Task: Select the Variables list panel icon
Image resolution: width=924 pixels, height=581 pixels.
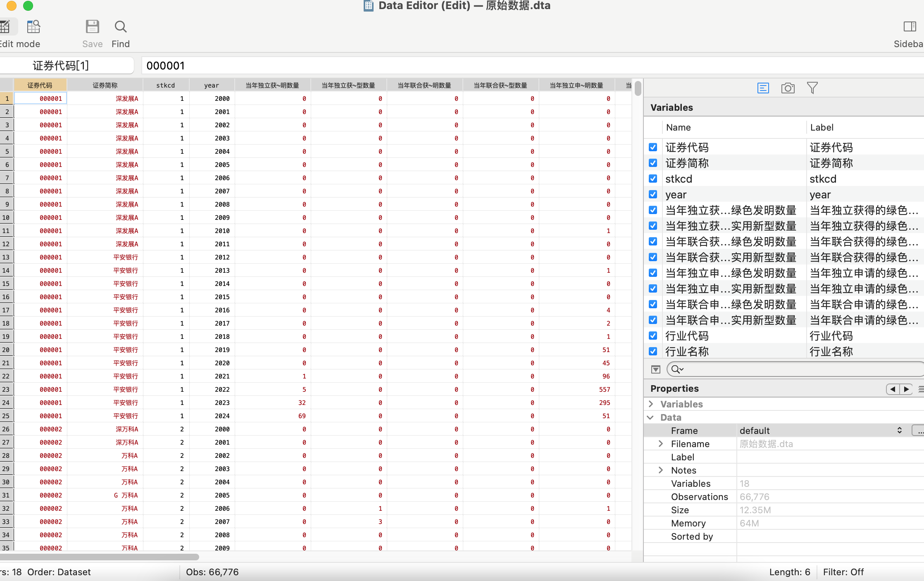Action: click(x=763, y=88)
